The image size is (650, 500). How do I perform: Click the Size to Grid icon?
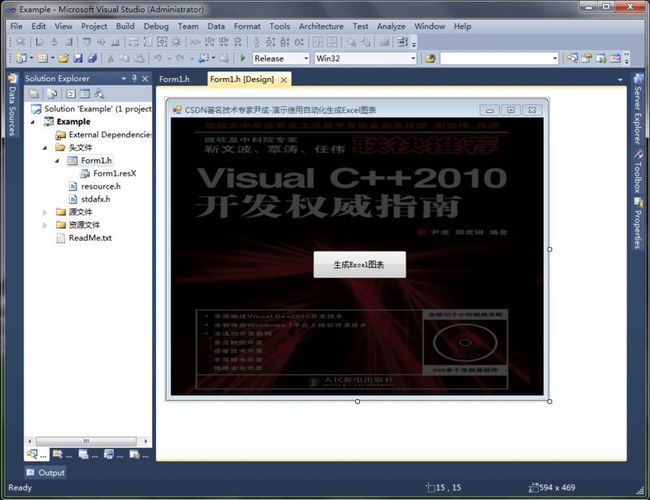[177, 42]
